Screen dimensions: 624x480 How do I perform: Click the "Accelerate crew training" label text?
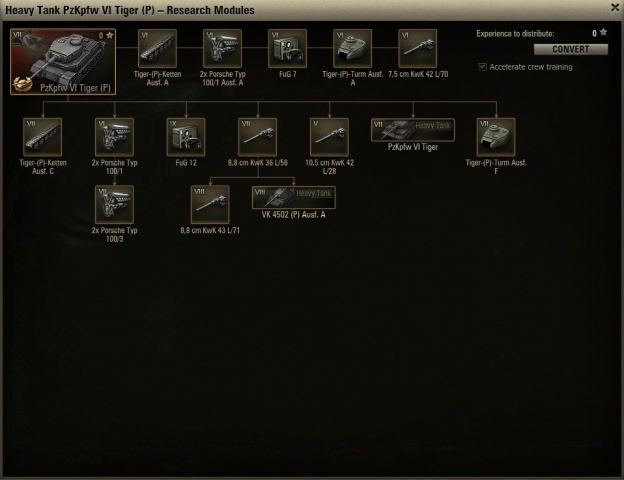click(531, 67)
